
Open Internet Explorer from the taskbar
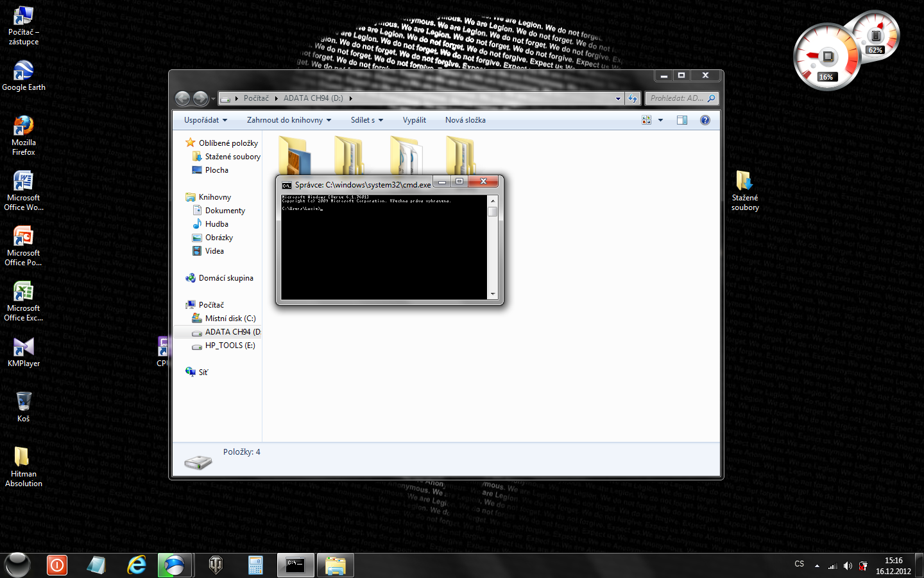137,566
